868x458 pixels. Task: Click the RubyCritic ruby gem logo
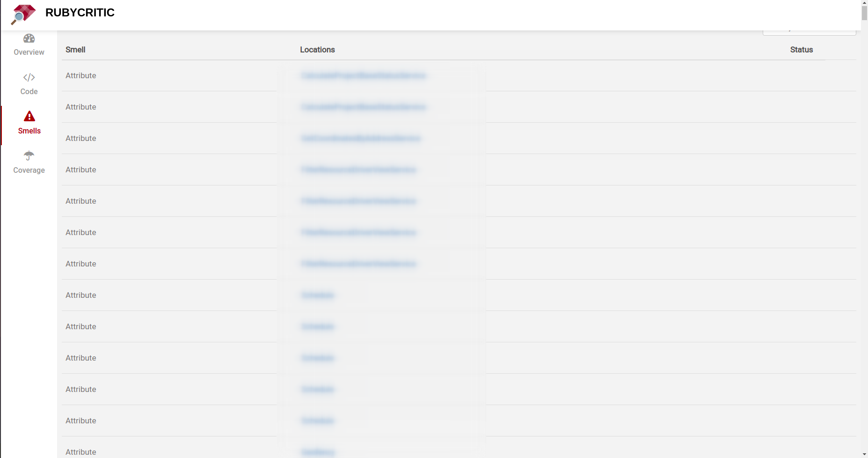[x=23, y=14]
